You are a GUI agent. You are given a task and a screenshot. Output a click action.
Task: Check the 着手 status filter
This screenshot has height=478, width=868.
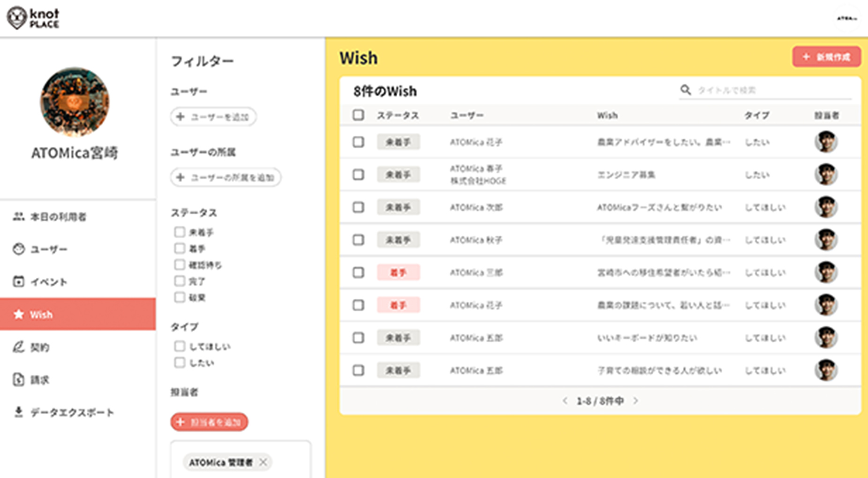[x=180, y=248]
